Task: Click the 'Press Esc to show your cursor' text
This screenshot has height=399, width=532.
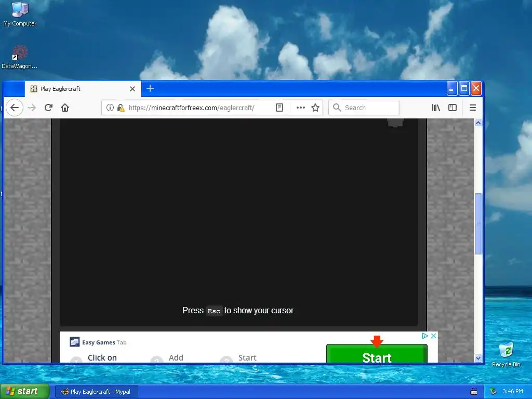Action: (x=238, y=311)
